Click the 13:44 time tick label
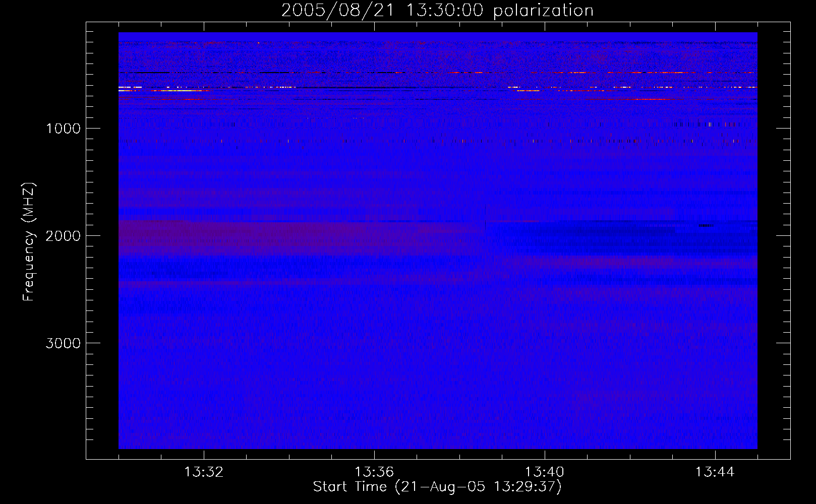 click(x=715, y=472)
